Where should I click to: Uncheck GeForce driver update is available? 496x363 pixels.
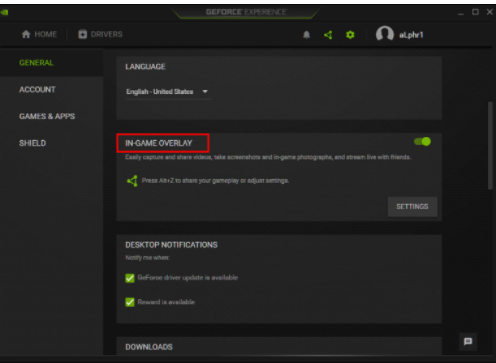130,278
